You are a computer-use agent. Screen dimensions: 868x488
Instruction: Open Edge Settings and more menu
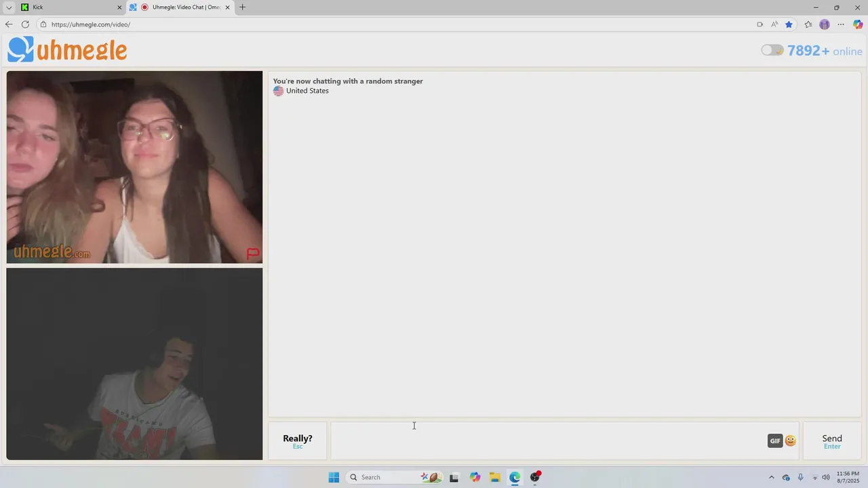841,24
